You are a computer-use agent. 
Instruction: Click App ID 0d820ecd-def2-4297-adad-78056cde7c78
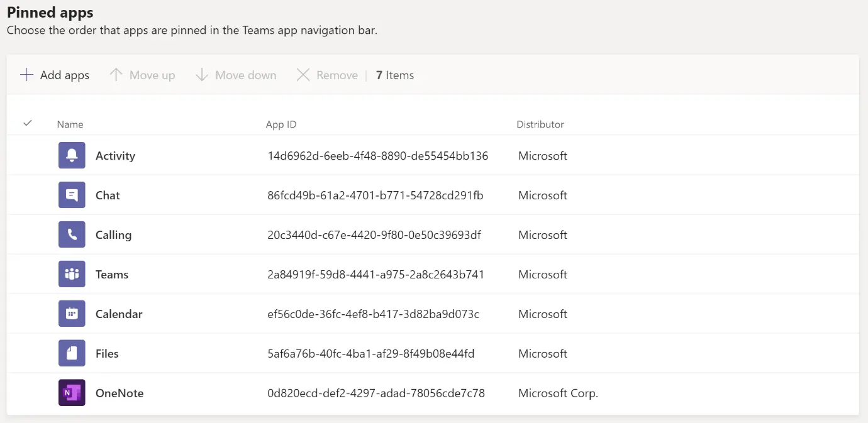tap(376, 393)
